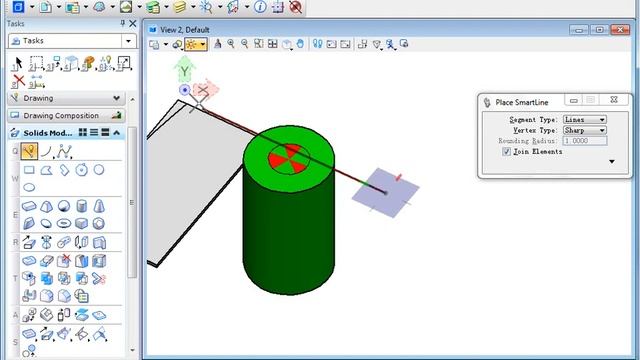The height and width of the screenshot is (360, 640).
Task: Switch Solids Modeling to icon grid layout
Action: [x=83, y=132]
